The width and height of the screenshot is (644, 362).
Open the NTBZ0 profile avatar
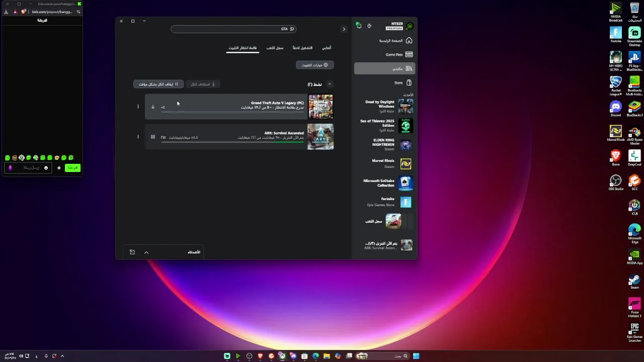coord(410,26)
